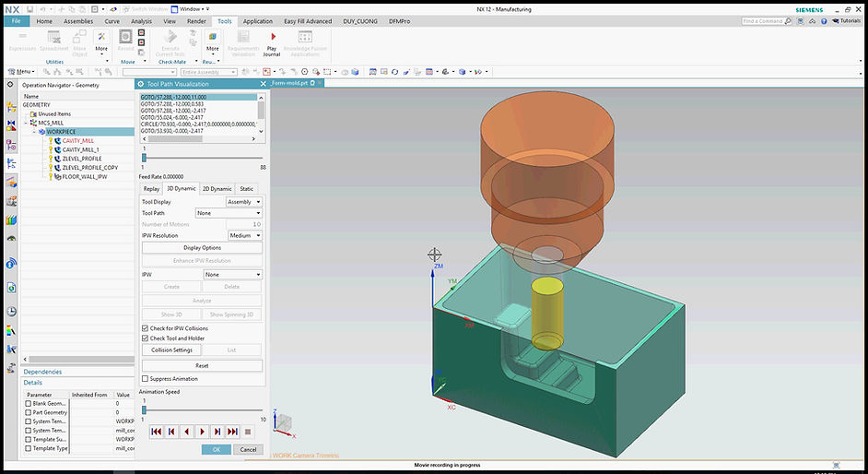The height and width of the screenshot is (474, 868).
Task: Click the Display Options button
Action: click(x=202, y=248)
